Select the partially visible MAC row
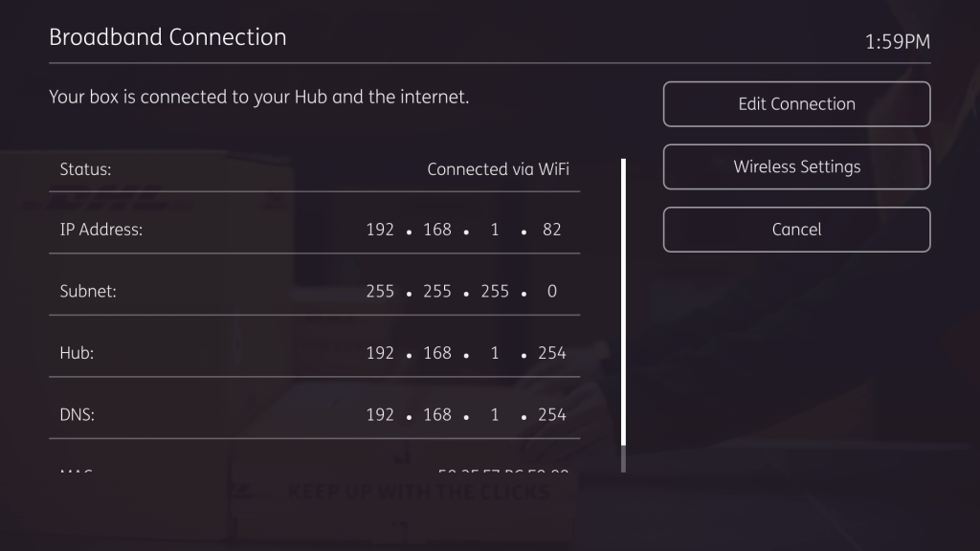The image size is (980, 551). 314,469
